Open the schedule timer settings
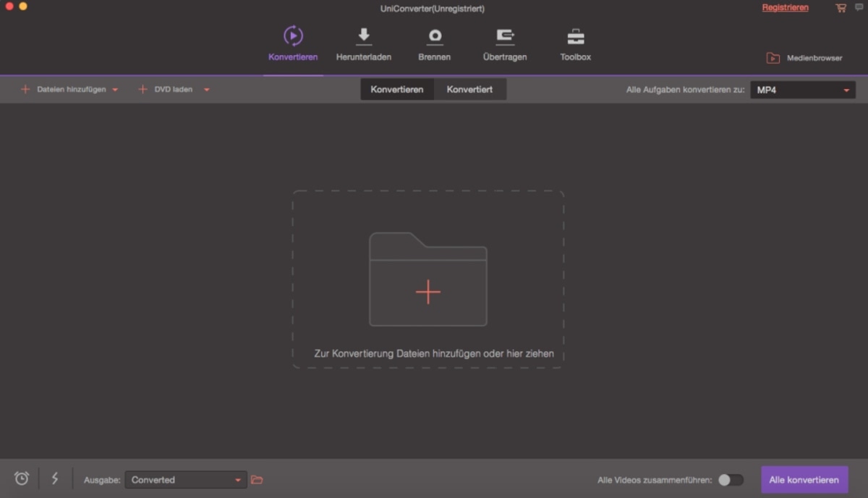This screenshot has width=868, height=498. (x=21, y=478)
